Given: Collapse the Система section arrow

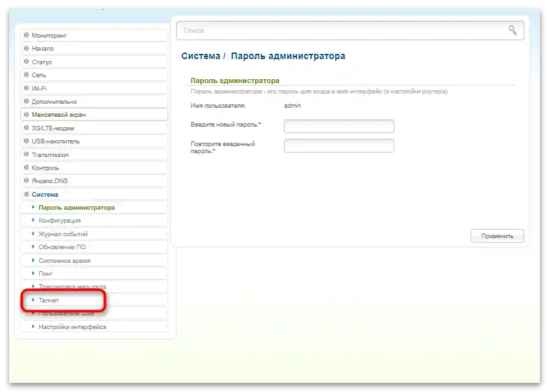Looking at the screenshot, I should 26,194.
